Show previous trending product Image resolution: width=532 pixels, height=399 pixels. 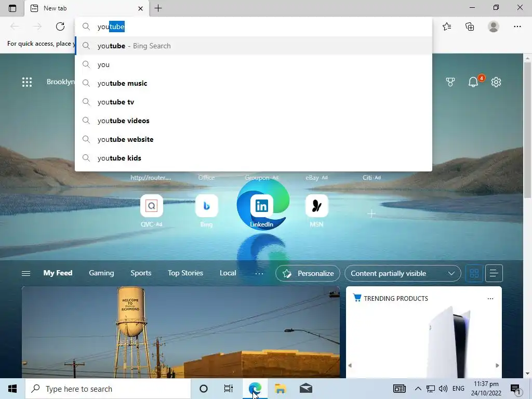(350, 365)
